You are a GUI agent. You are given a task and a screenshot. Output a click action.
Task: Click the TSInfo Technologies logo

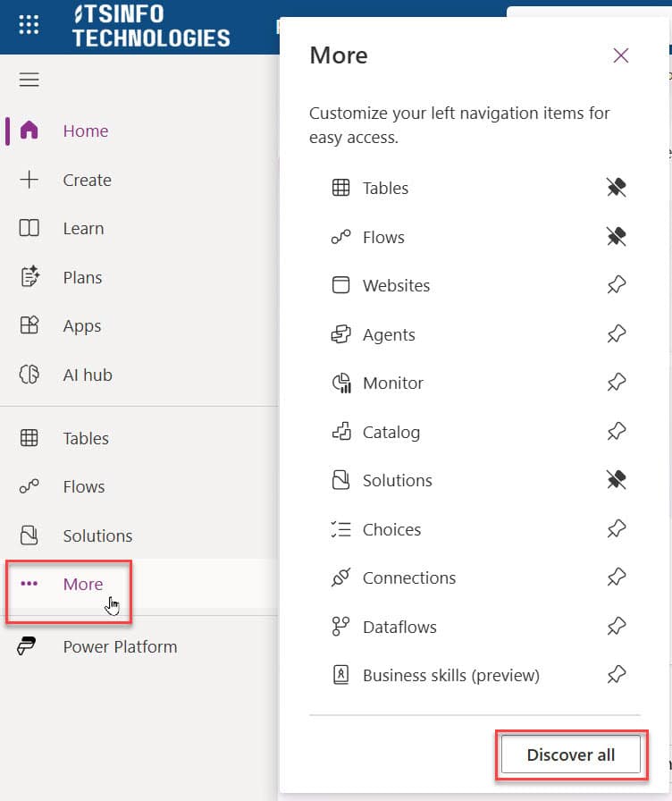[x=151, y=26]
